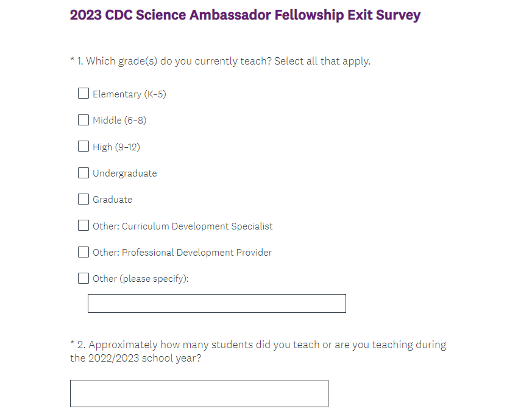Click the 'High (9–12)' label text
Viewport: 532px width, 420px height.
pos(116,147)
